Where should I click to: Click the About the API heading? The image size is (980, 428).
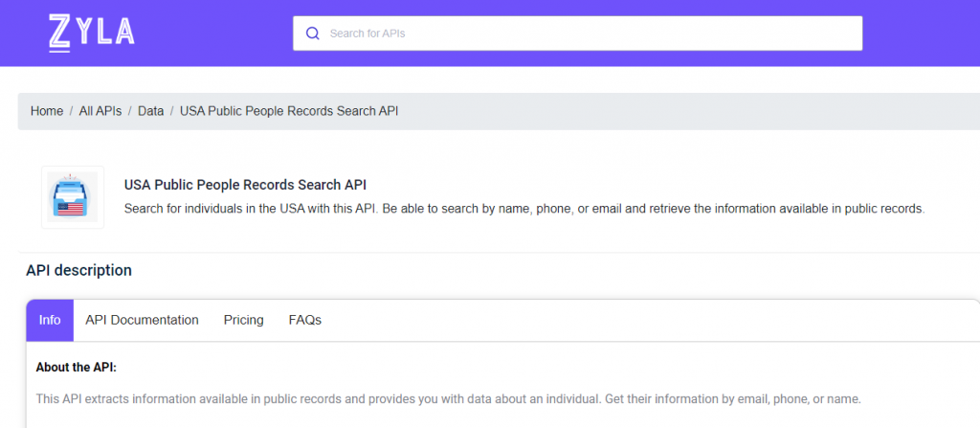click(x=77, y=368)
